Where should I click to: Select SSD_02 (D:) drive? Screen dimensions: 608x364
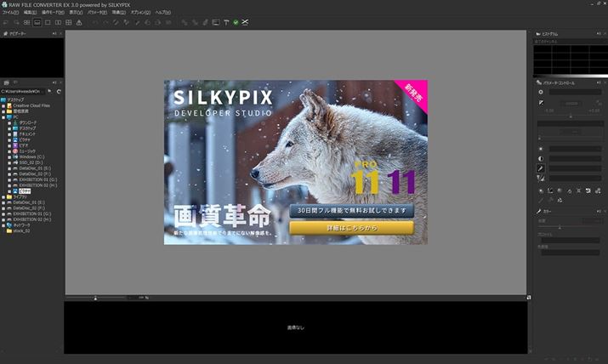tap(31, 162)
